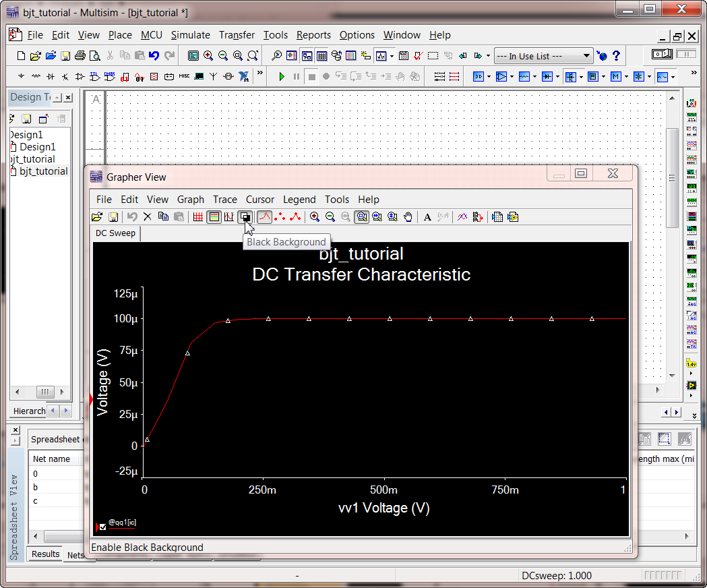Place Transistor icon in components toolbar
This screenshot has height=588, width=707.
(x=65, y=77)
